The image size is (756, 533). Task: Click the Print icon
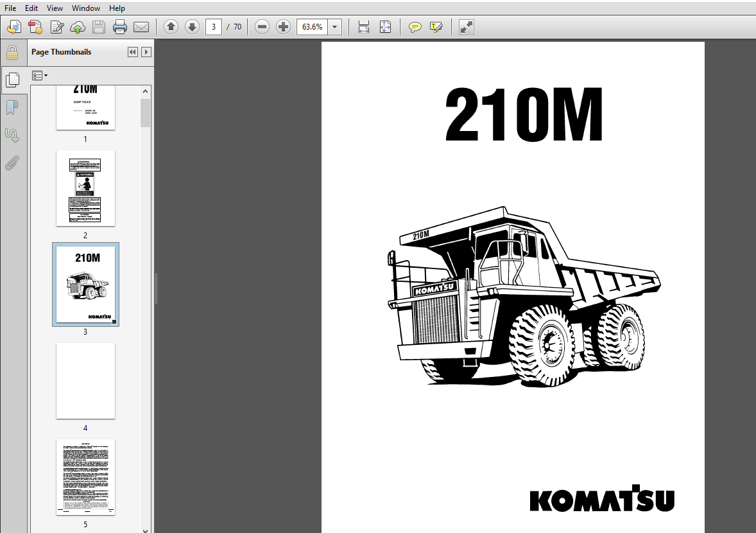119,27
